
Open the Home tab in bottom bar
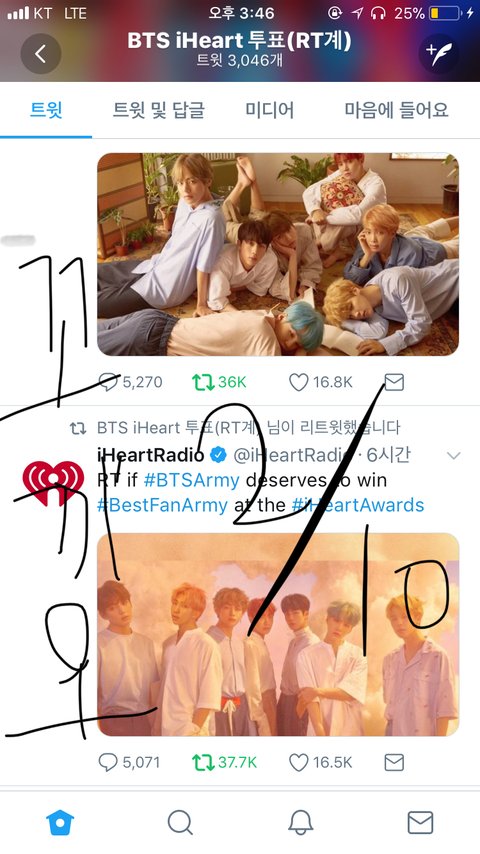[59, 822]
